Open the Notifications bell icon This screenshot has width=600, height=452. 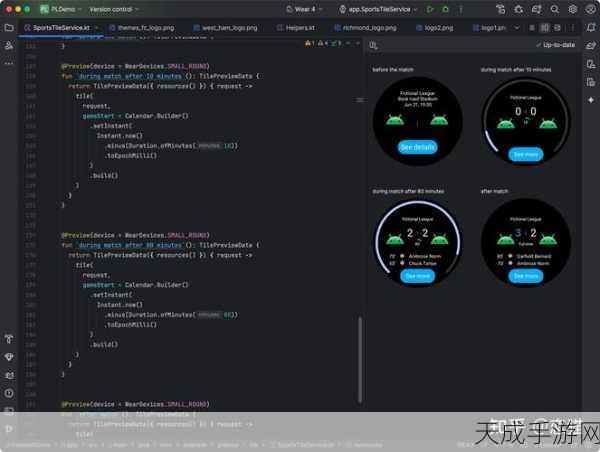[591, 28]
